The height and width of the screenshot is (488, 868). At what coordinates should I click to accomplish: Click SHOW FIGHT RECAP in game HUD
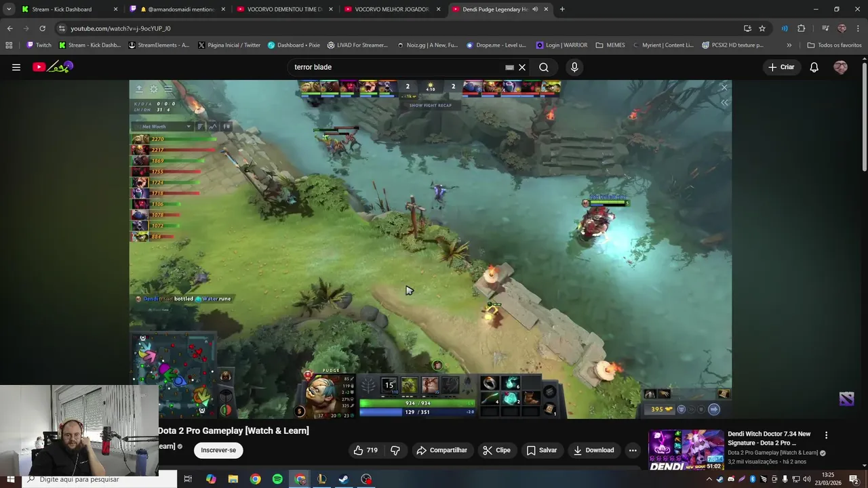(431, 105)
